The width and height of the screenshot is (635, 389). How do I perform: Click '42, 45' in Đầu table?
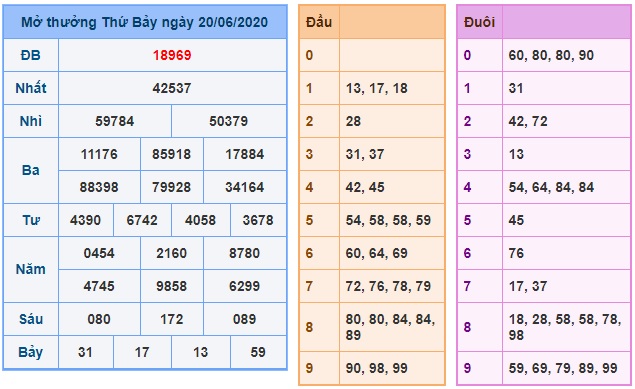coord(365,187)
